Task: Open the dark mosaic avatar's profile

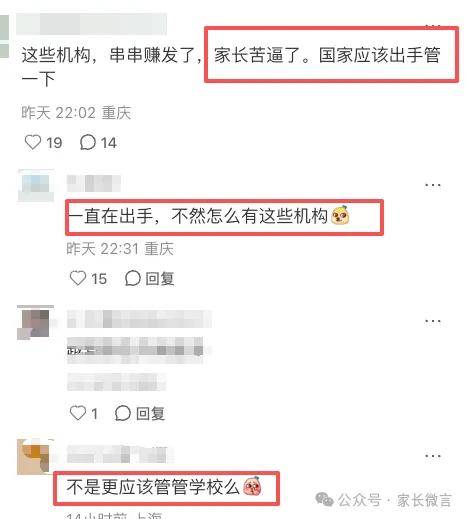Action: point(35,323)
